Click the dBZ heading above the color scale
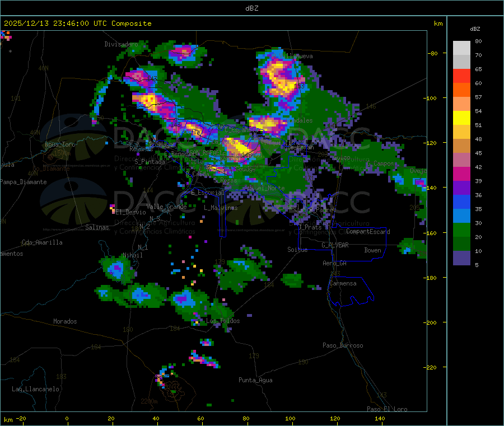The width and height of the screenshot is (504, 426). [475, 29]
